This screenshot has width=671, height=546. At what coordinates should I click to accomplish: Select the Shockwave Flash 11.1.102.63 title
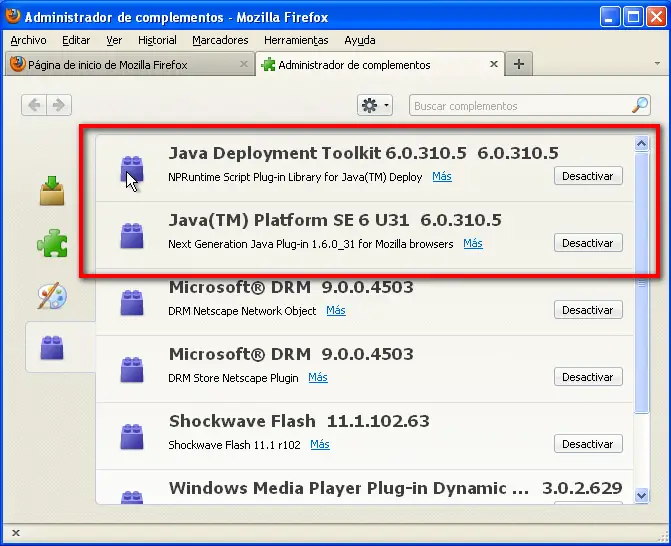(299, 421)
